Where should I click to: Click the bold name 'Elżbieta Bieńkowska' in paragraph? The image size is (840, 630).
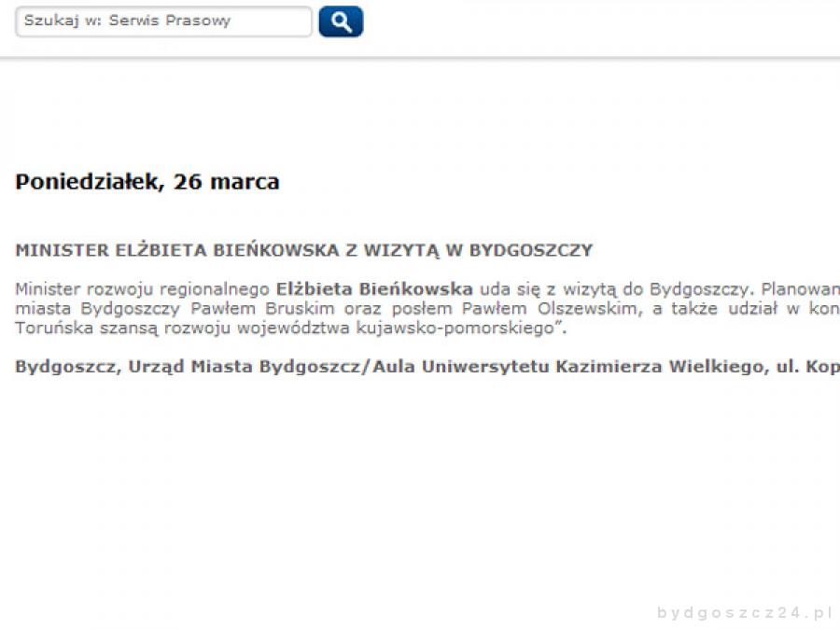374,288
